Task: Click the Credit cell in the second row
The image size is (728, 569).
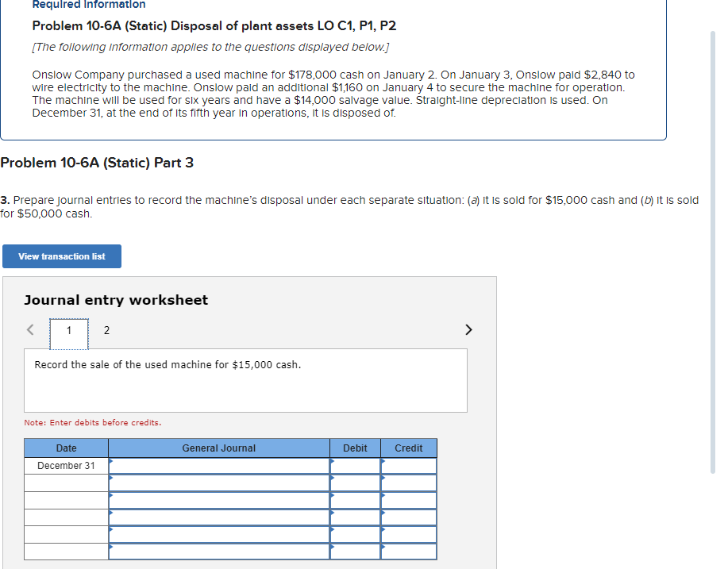Action: (409, 482)
